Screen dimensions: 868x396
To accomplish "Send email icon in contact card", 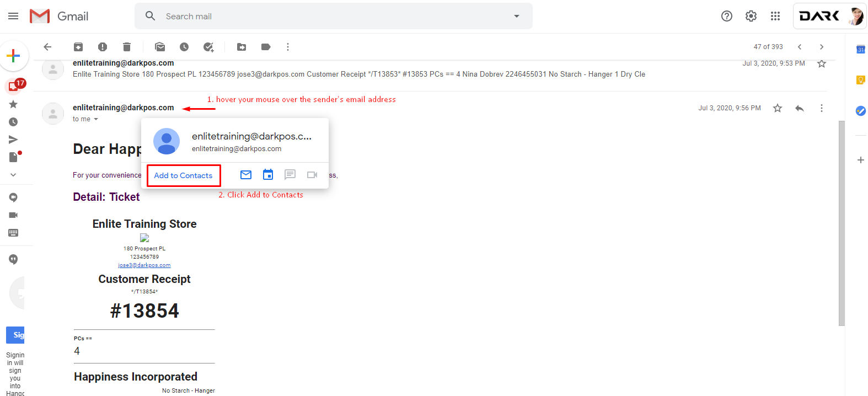I will (246, 175).
